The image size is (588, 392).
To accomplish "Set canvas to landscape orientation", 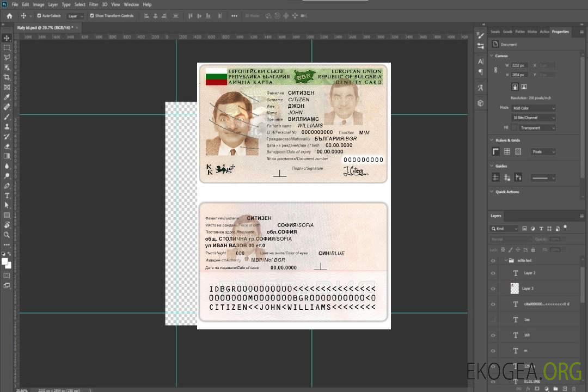I will [524, 87].
